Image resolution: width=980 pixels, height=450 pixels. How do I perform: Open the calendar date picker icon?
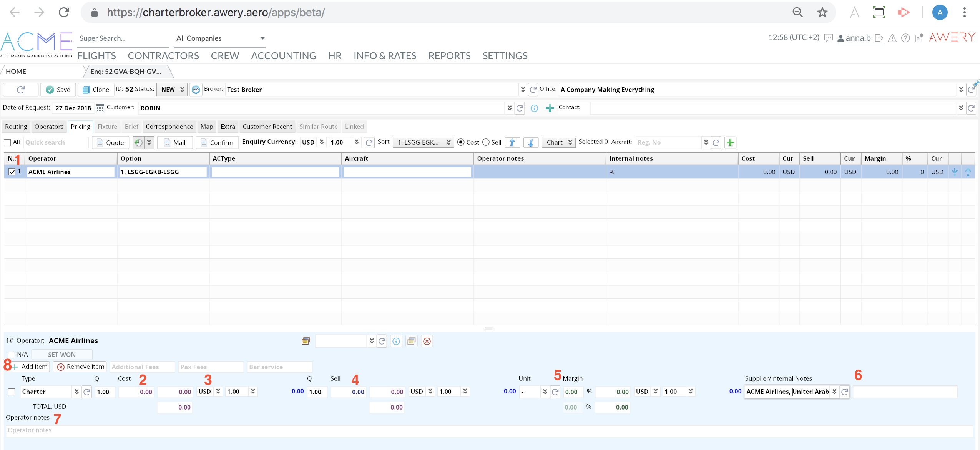coord(100,108)
